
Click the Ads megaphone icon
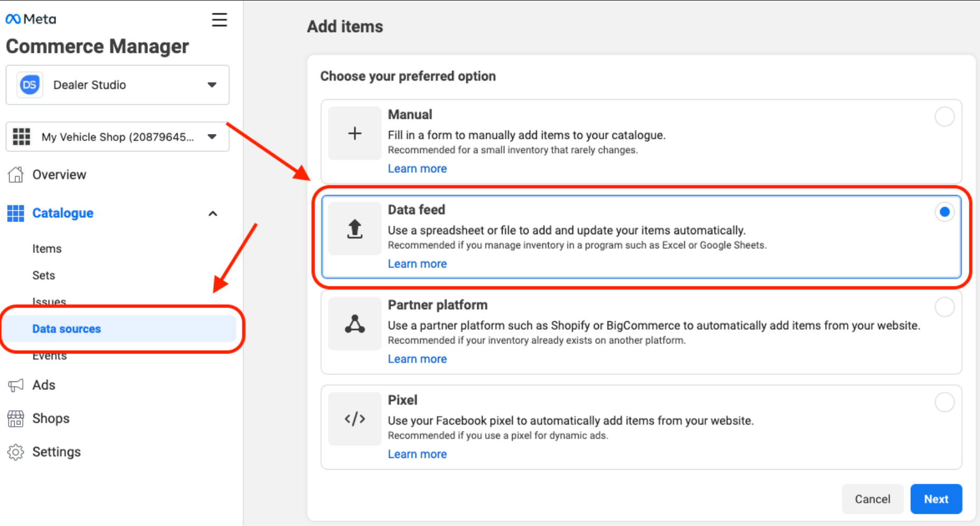point(16,385)
